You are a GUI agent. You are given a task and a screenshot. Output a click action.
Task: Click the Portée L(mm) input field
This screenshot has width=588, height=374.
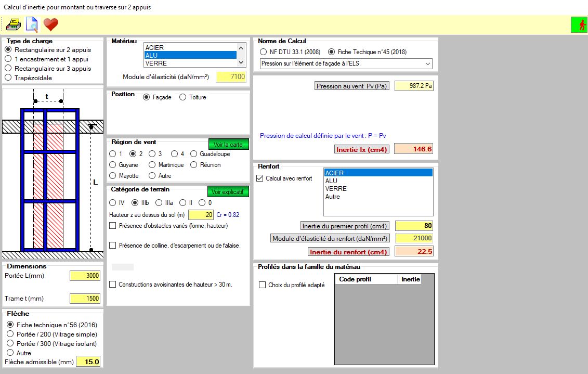click(85, 276)
